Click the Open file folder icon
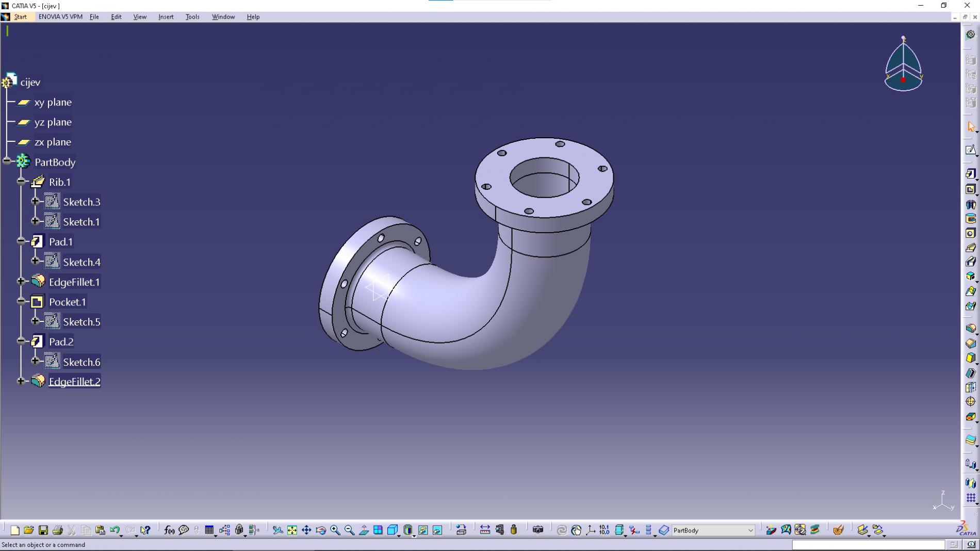Screen dimensions: 980x551 pos(29,530)
